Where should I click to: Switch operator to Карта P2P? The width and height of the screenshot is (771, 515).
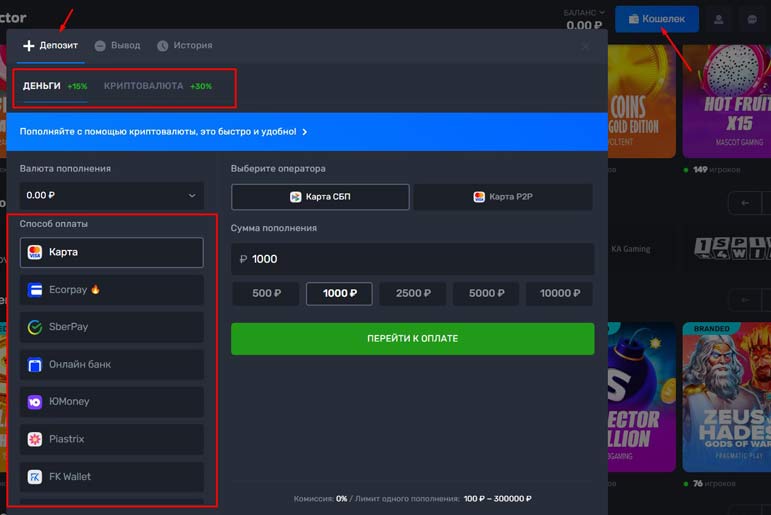[503, 197]
